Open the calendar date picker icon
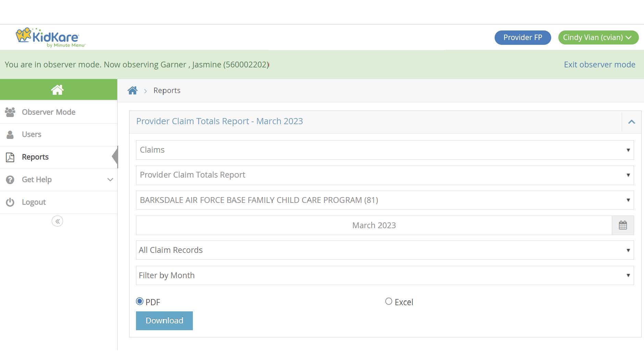 [623, 225]
